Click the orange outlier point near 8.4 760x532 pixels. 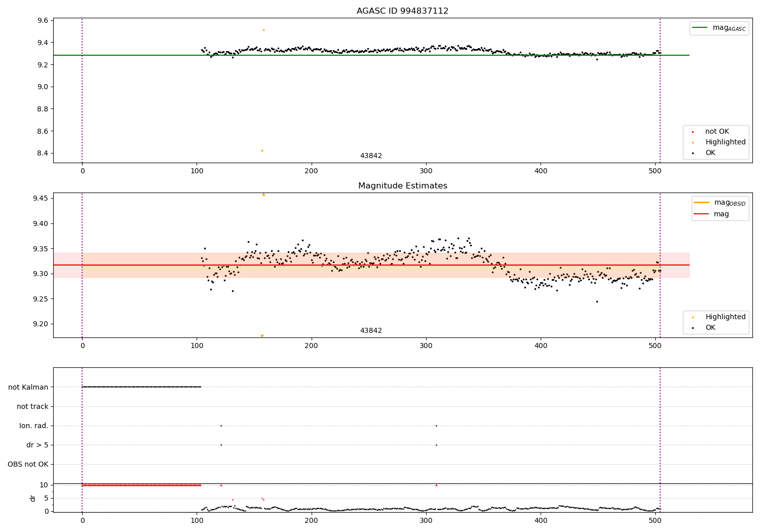(262, 150)
